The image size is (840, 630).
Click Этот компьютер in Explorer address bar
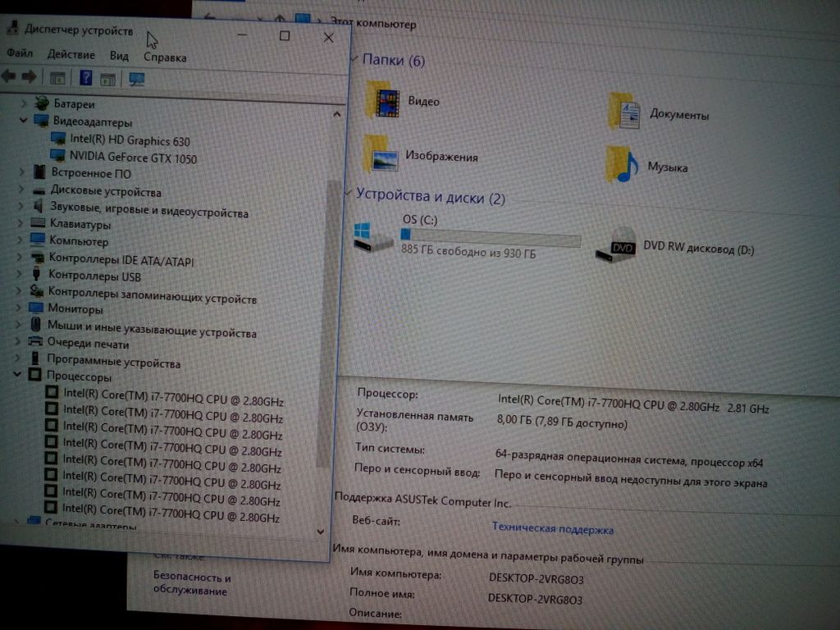(373, 23)
